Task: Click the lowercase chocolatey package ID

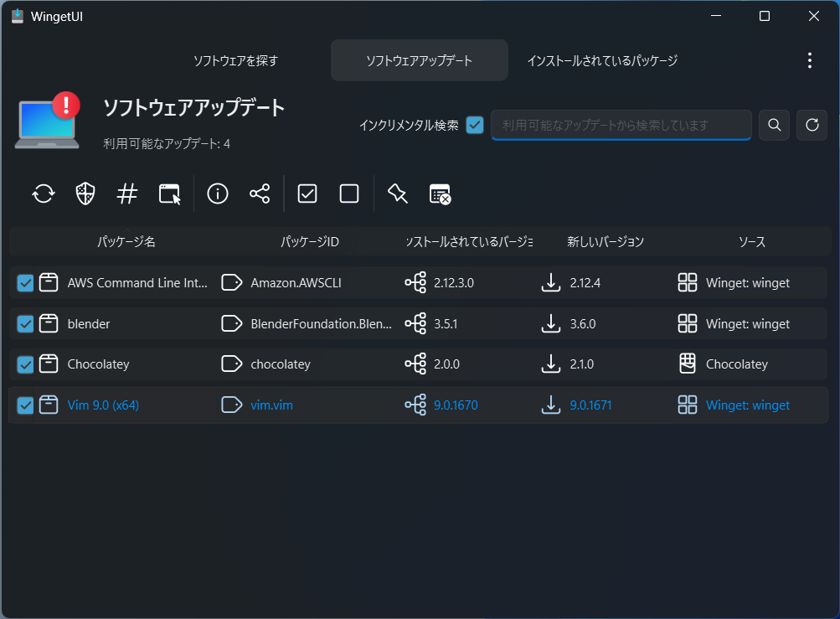Action: pos(281,364)
